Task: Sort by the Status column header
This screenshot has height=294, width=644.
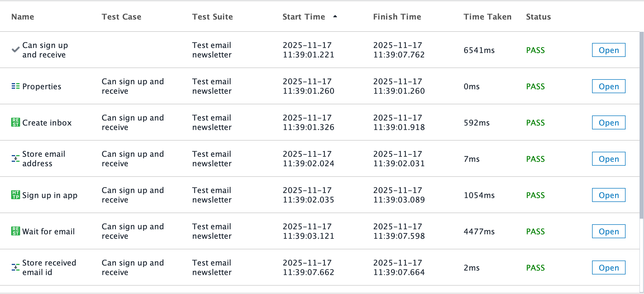Action: click(x=538, y=17)
